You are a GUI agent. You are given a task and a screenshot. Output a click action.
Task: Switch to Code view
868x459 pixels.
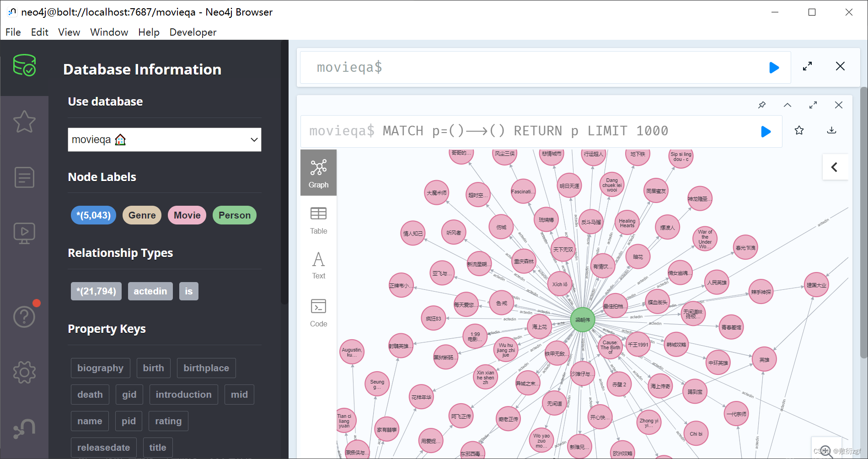coord(318,313)
